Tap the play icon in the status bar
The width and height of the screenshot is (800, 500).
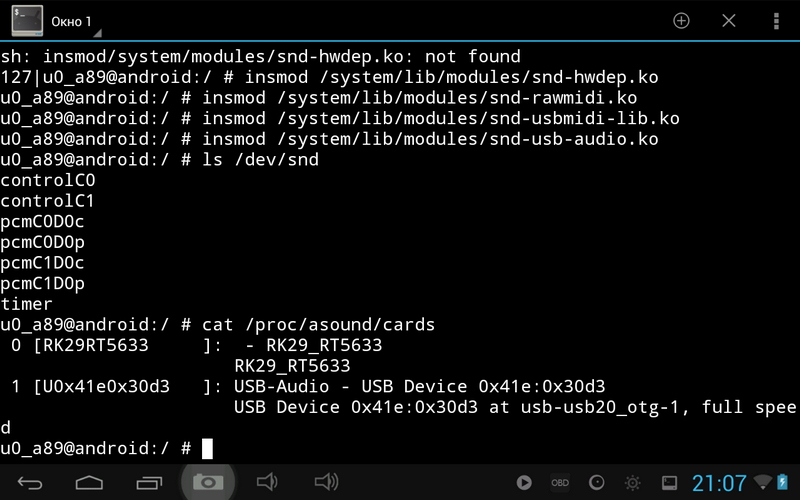(524, 483)
